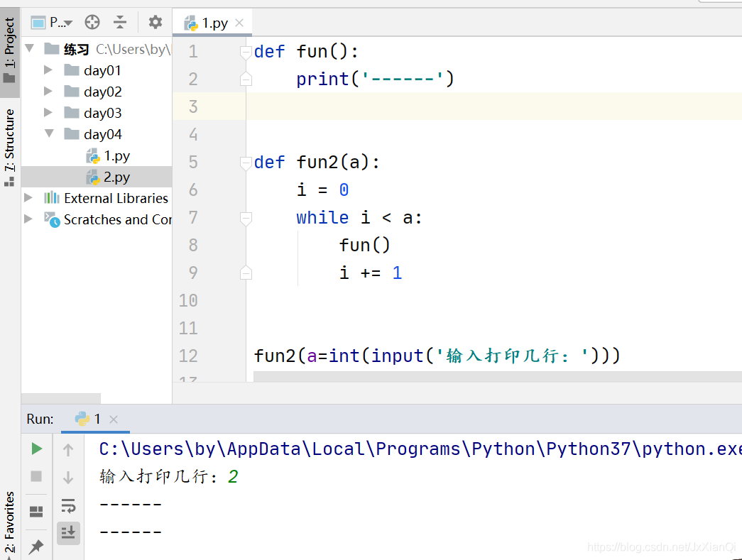Click the Stop process button
The image size is (742, 560).
(x=36, y=476)
